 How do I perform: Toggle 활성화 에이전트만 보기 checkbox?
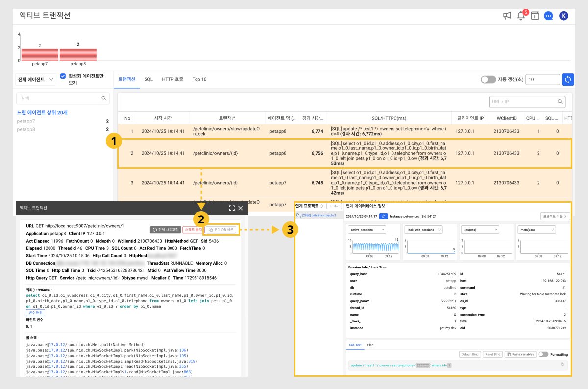coord(63,76)
